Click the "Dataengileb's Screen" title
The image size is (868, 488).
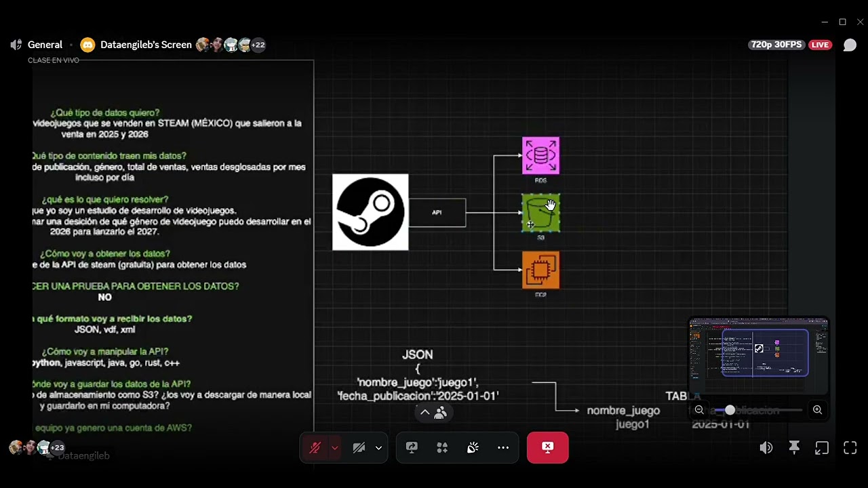coord(146,45)
